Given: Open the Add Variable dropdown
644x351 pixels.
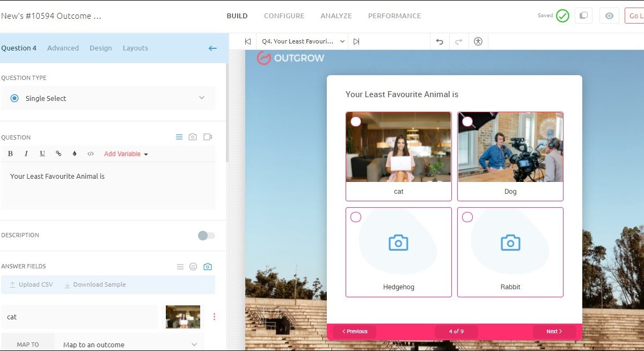Looking at the screenshot, I should coord(126,154).
